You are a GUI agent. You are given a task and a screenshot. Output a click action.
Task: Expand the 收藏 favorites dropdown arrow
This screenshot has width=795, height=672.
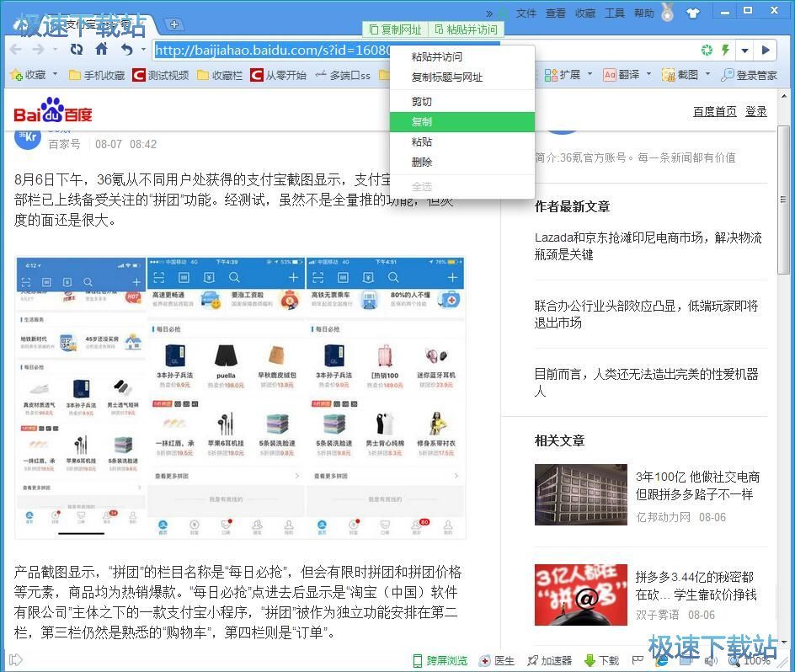coord(55,74)
